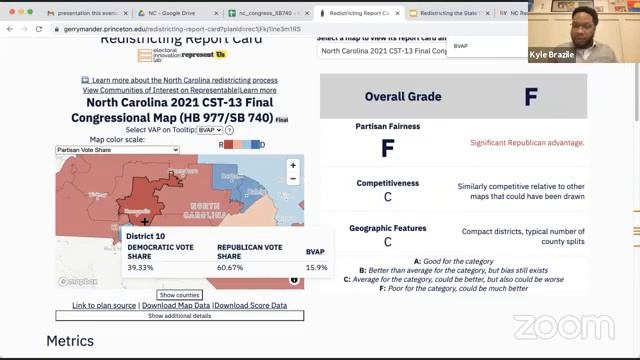The width and height of the screenshot is (640, 360).
Task: Click the Overall Grade F banner
Action: (453, 96)
